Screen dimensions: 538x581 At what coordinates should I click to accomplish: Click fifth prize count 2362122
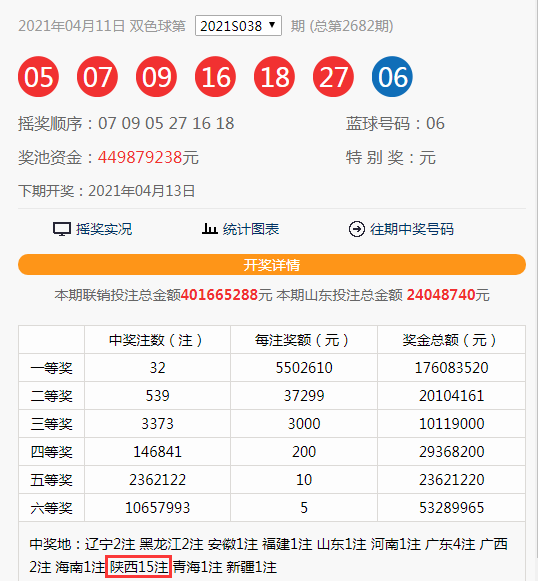click(x=157, y=480)
